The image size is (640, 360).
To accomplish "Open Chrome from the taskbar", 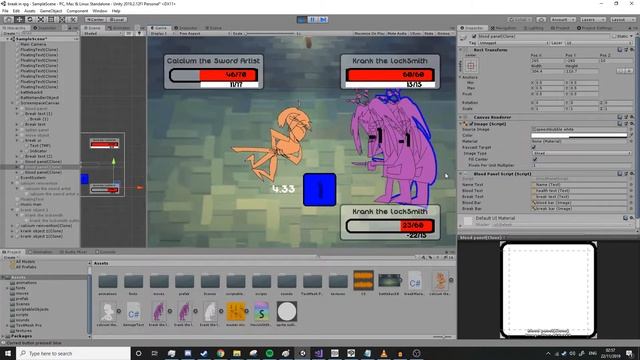I will tap(220, 353).
